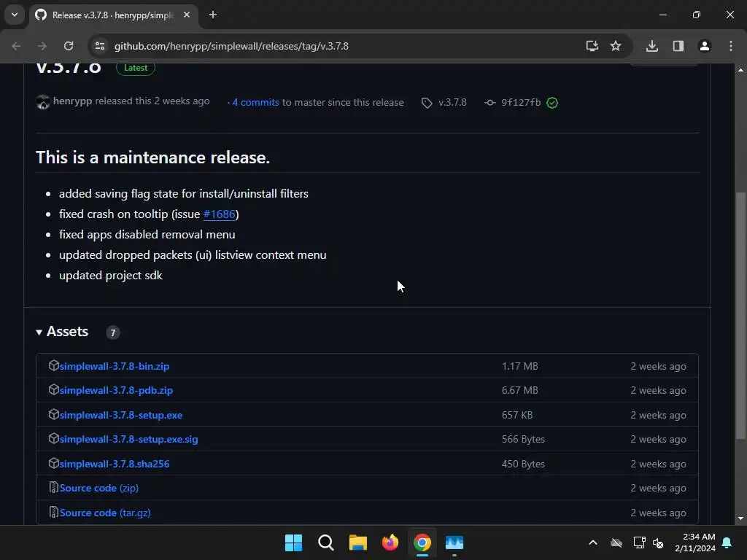The height and width of the screenshot is (560, 747).
Task: Click the Latest release badge
Action: click(x=136, y=68)
